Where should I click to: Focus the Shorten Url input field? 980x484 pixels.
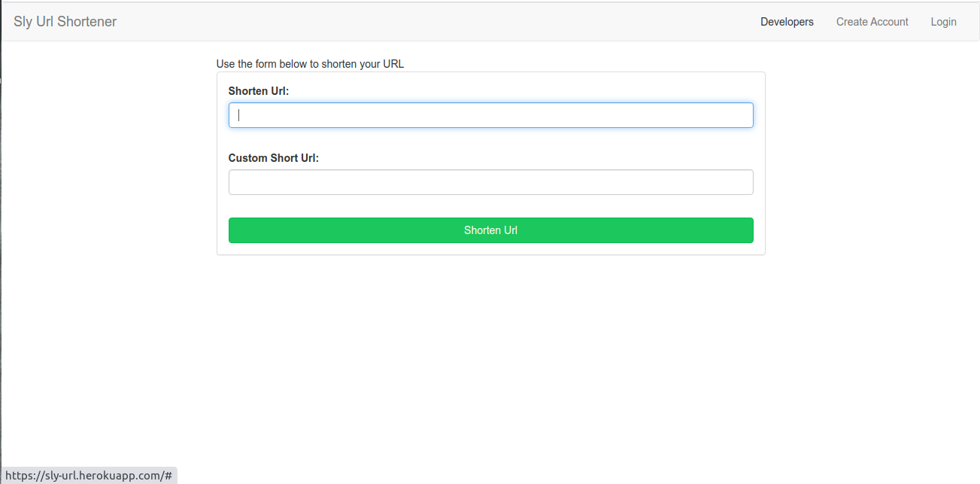490,115
